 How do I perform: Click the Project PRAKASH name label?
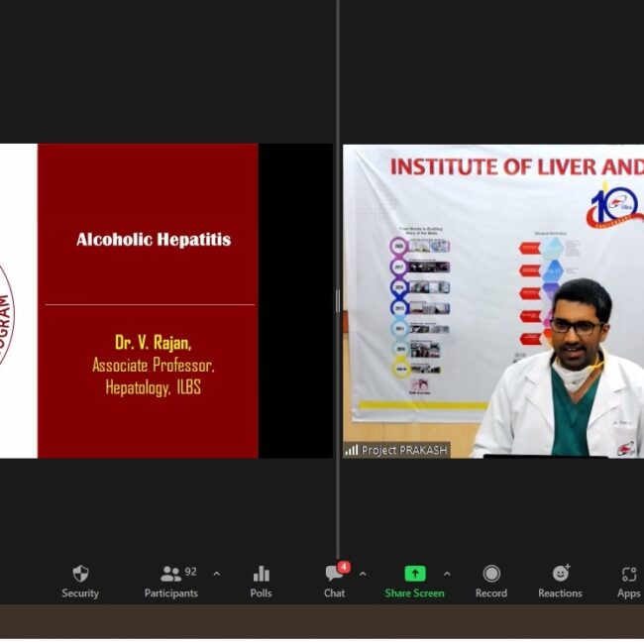[404, 450]
